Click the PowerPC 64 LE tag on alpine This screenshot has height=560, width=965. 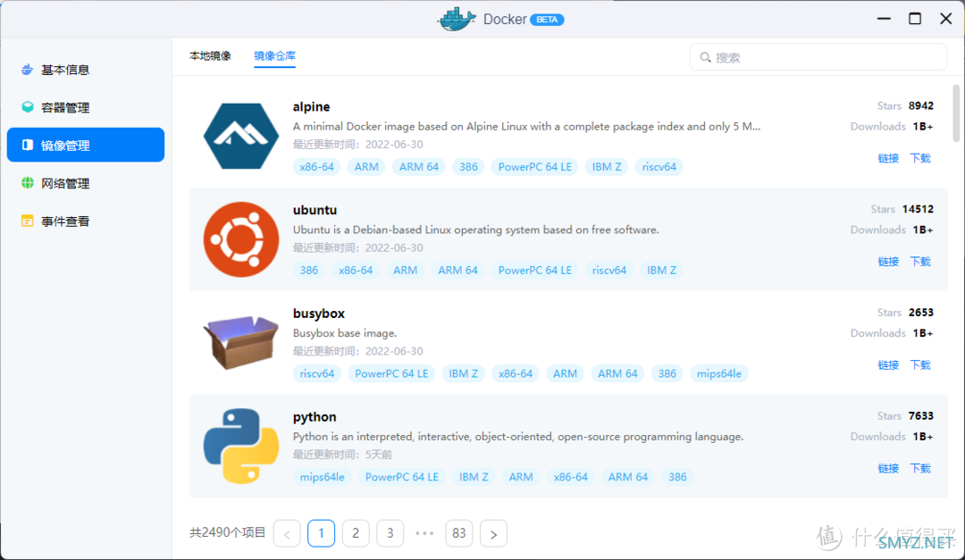535,167
